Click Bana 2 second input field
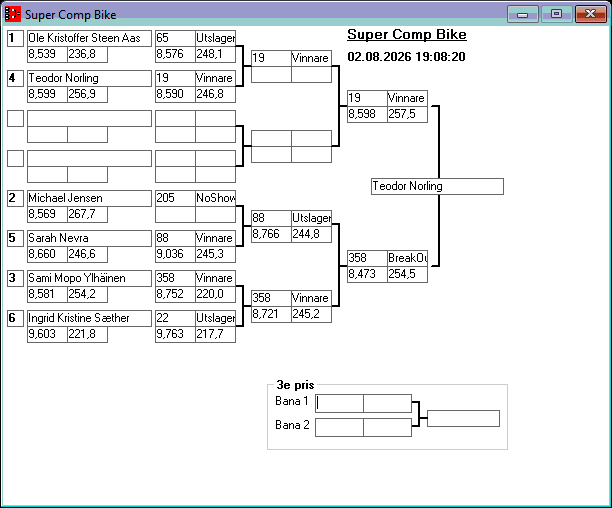The height and width of the screenshot is (508, 612). pos(387,428)
